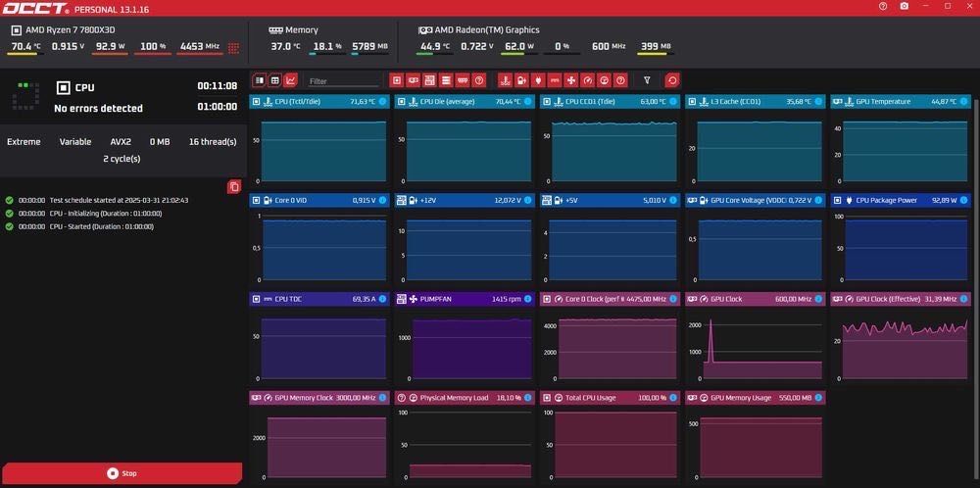Copy the test log to clipboard
This screenshot has height=488, width=980.
coord(234,186)
